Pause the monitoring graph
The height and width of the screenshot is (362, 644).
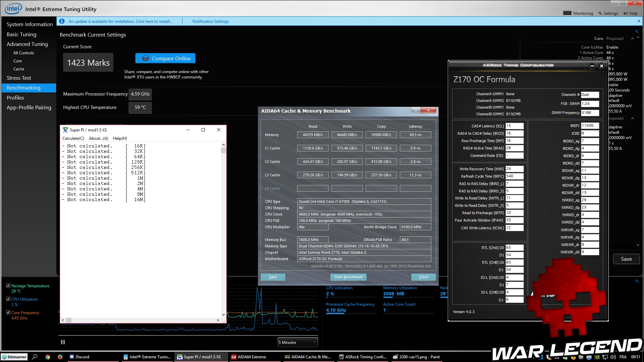coord(63,342)
